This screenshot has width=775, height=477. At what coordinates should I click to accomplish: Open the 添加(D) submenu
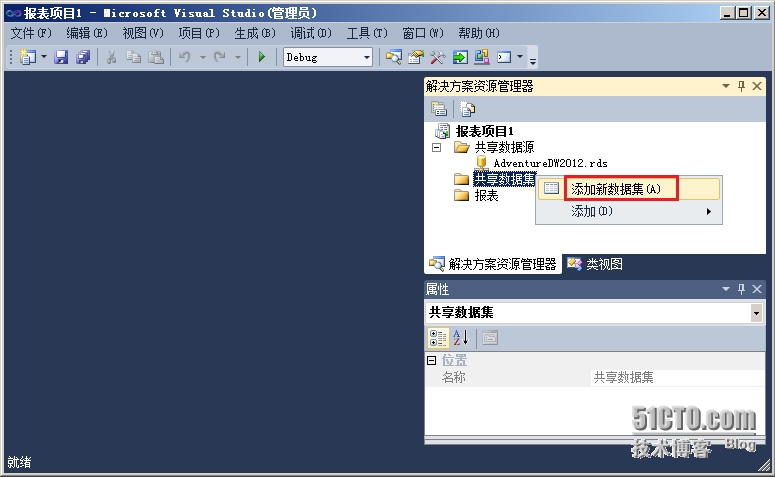629,212
